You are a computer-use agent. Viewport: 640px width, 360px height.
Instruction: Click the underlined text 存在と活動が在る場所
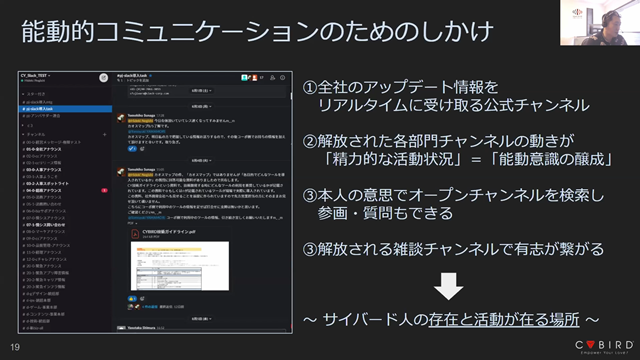504,320
